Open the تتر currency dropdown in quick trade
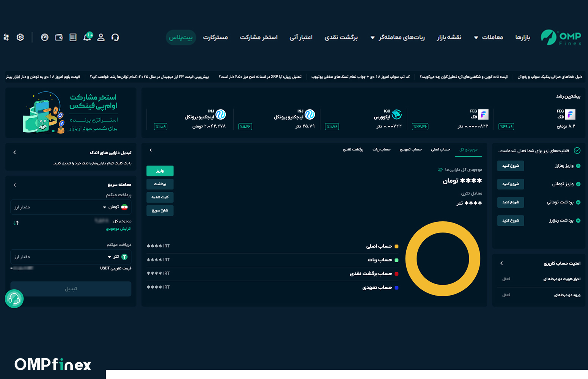Image resolution: width=588 pixels, height=379 pixels. [x=113, y=257]
